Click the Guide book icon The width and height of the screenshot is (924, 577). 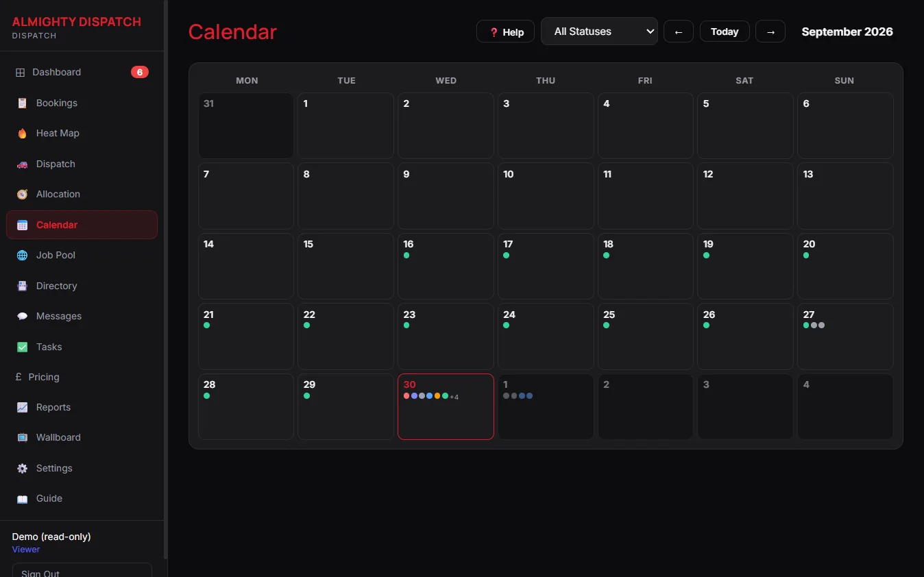pos(23,499)
